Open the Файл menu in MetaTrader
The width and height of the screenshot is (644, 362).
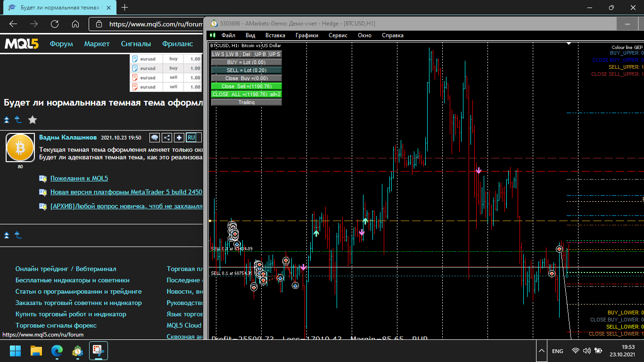(x=228, y=35)
